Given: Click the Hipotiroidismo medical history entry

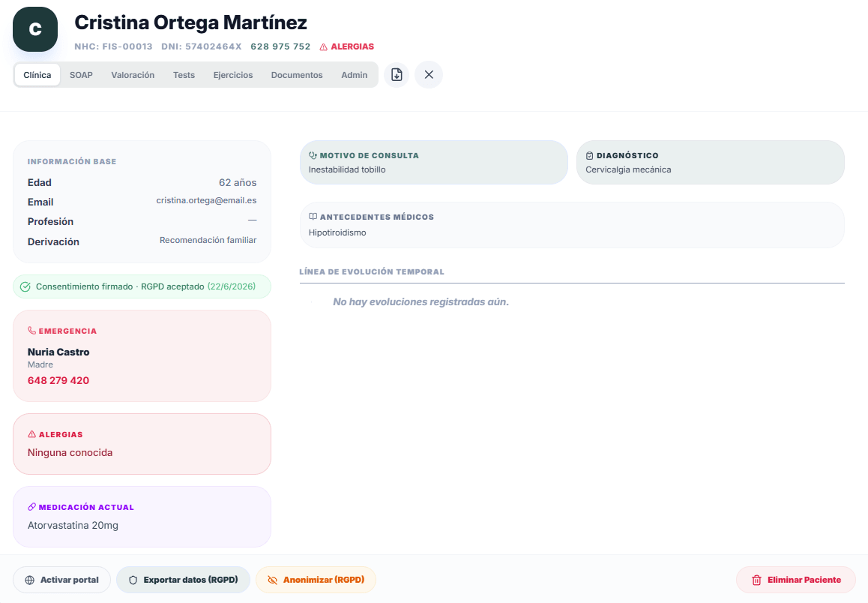Looking at the screenshot, I should (x=337, y=232).
